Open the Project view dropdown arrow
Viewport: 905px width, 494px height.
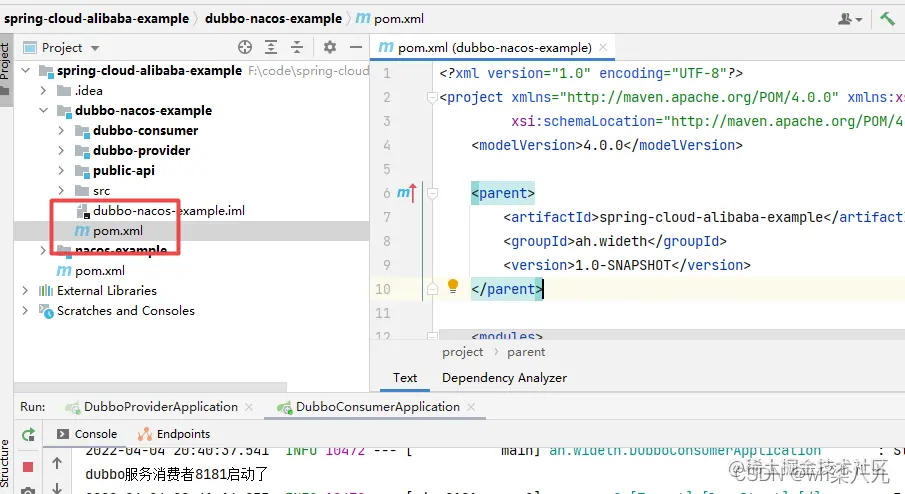click(95, 48)
